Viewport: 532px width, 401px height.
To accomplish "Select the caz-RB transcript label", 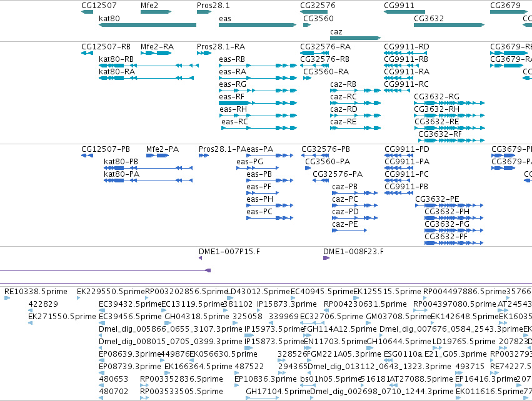I will pyautogui.click(x=343, y=84).
